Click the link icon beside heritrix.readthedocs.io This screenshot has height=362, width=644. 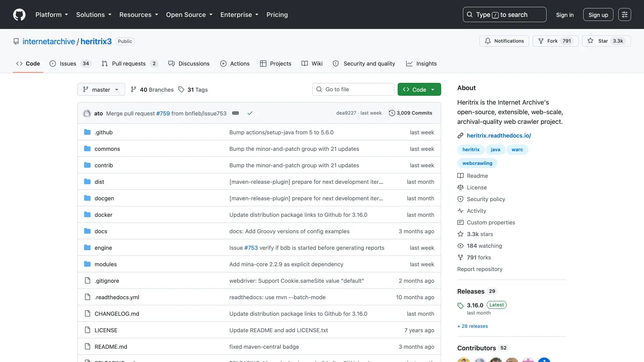tap(460, 136)
